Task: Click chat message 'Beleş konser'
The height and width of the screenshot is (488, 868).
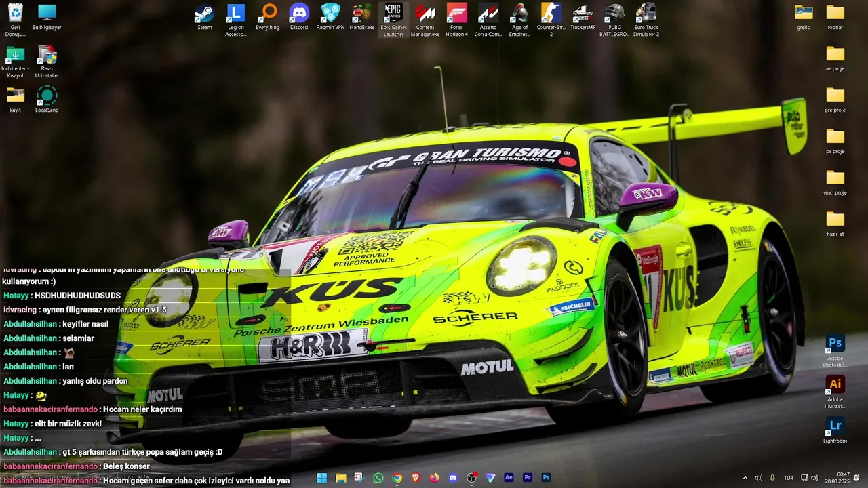Action: click(x=126, y=466)
